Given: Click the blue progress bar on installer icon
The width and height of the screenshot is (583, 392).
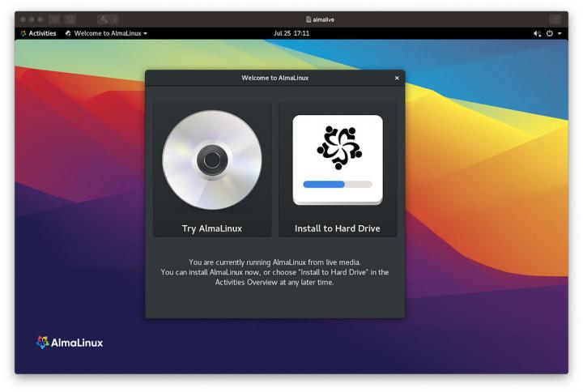Looking at the screenshot, I should pos(324,185).
